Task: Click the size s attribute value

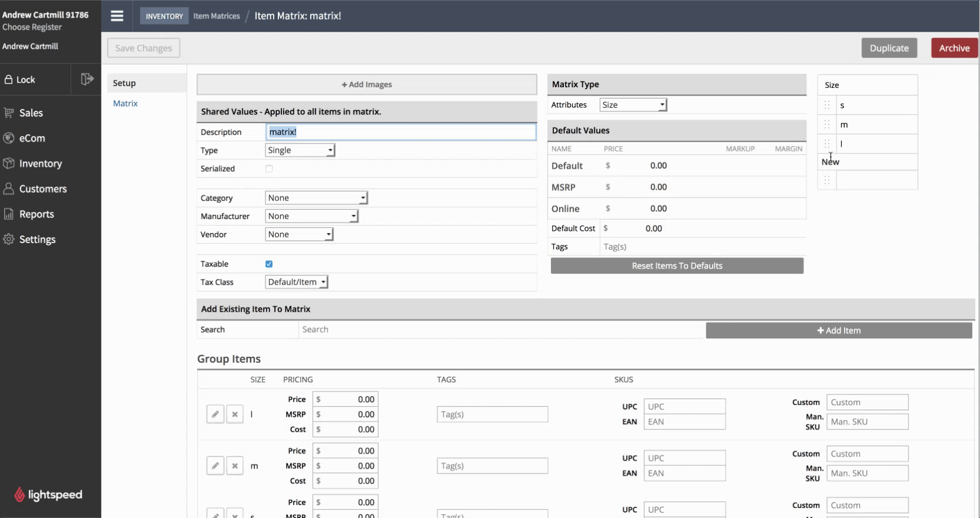Action: [x=877, y=105]
